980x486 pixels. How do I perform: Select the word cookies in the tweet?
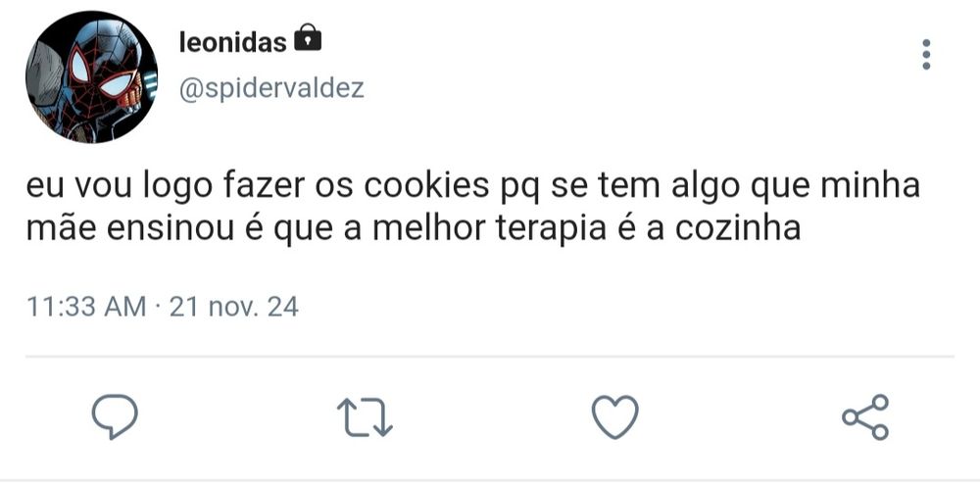(425, 185)
